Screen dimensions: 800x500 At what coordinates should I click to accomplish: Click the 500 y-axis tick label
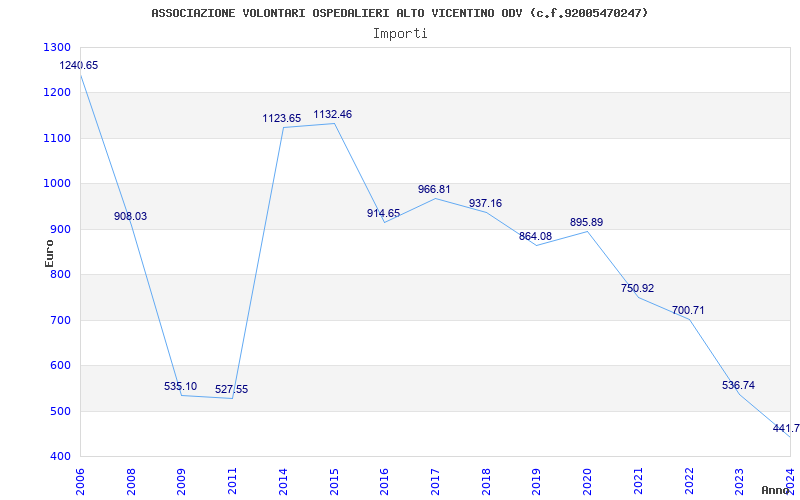(60, 411)
